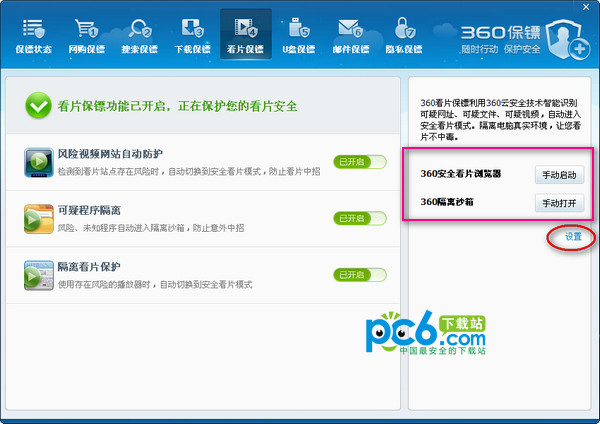
Task: Open the 设置 settings link
Action: coord(573,237)
